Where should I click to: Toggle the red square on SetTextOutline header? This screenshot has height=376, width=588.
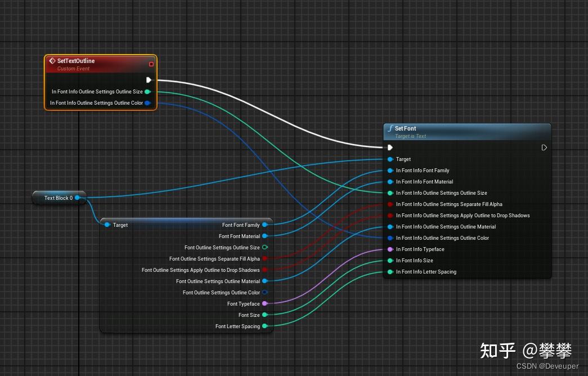pos(151,64)
